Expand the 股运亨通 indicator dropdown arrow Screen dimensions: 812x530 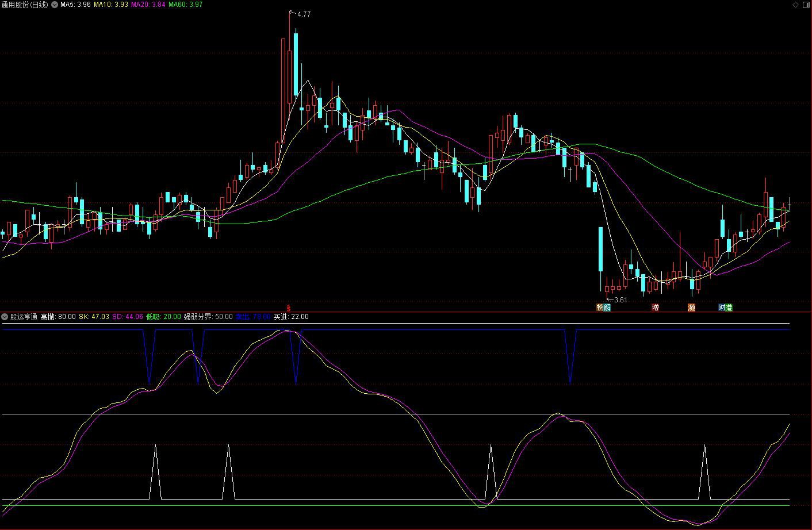click(x=5, y=317)
